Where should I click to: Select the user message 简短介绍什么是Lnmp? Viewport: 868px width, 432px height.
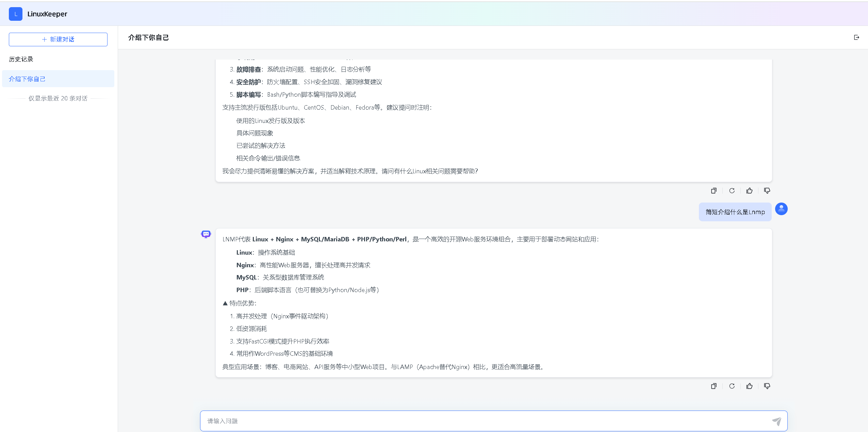pos(735,211)
